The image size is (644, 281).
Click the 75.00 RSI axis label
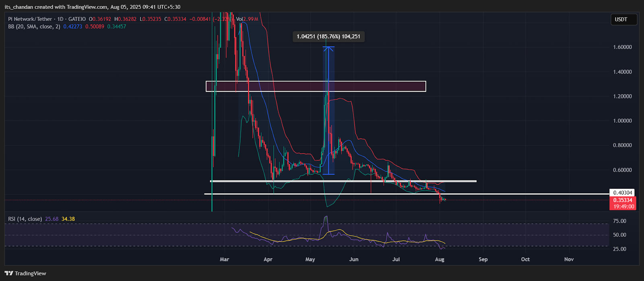[619, 221]
